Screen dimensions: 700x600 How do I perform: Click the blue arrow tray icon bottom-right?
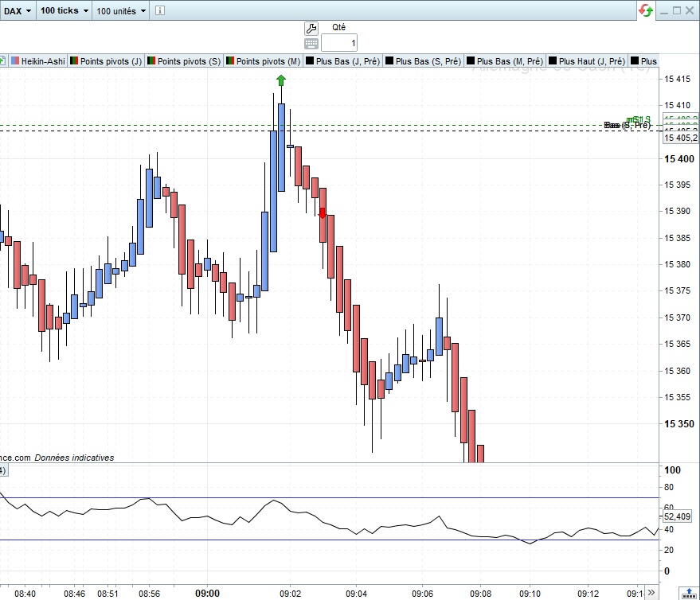[x=689, y=594]
